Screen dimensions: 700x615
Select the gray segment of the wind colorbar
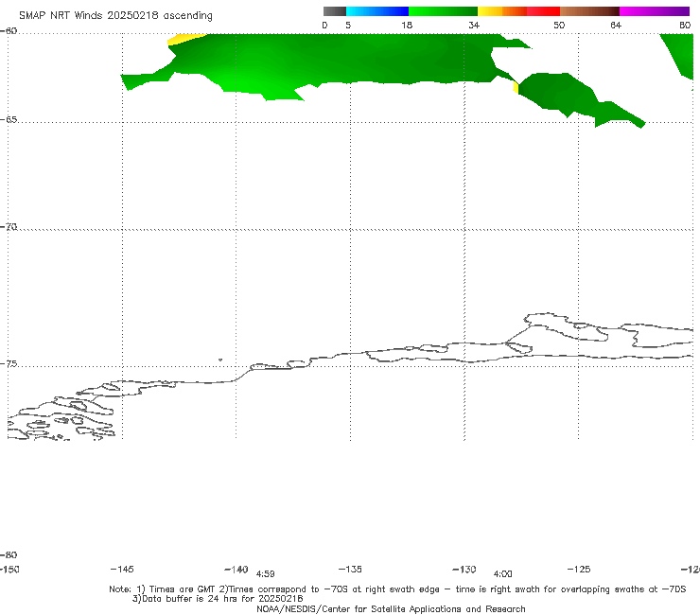click(x=334, y=11)
